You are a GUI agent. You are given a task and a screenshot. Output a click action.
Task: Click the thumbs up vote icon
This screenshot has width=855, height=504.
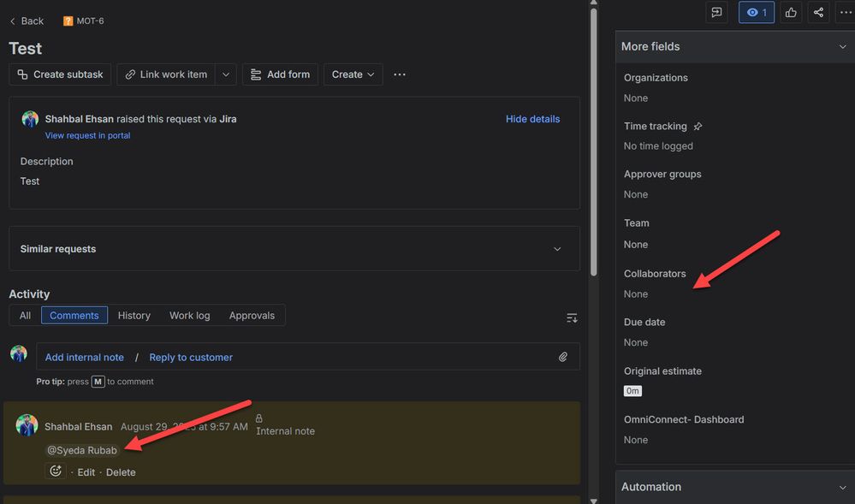[791, 13]
